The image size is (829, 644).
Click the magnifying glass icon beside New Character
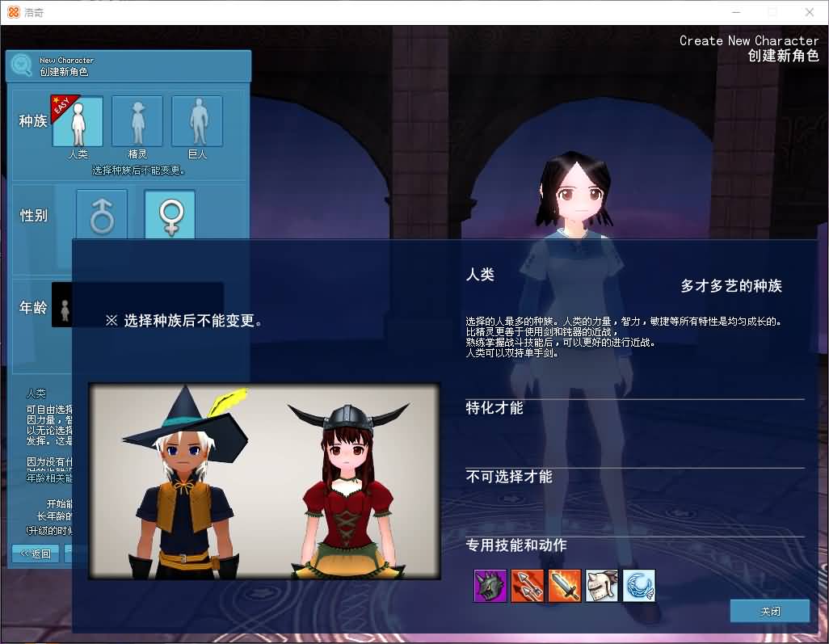tap(20, 65)
